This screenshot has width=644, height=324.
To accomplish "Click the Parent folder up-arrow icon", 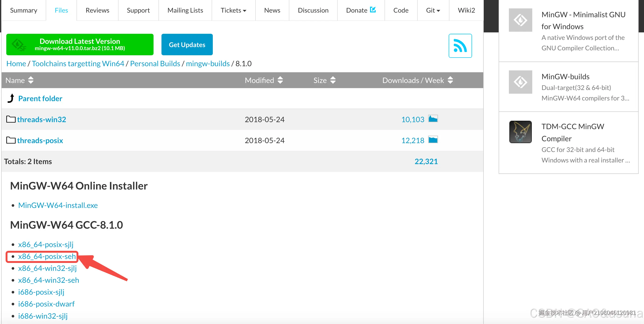I will coord(11,98).
